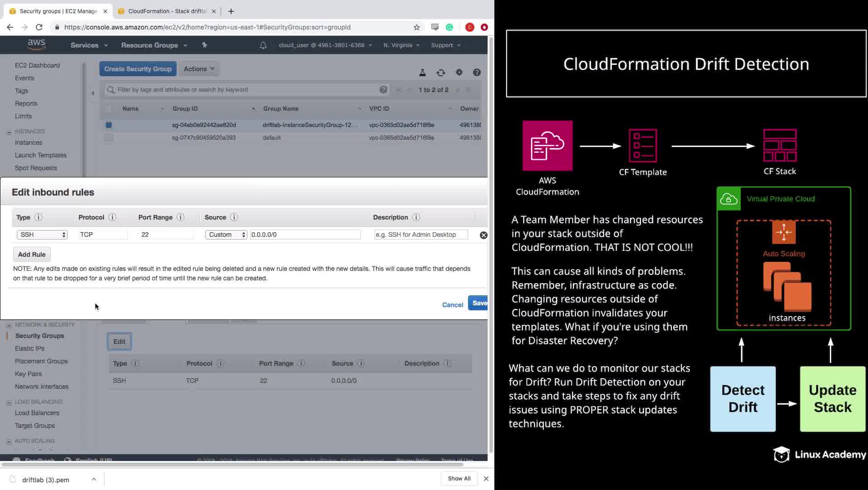The width and height of the screenshot is (868, 490).
Task: Click the Grammarly extension icon
Action: point(449,27)
